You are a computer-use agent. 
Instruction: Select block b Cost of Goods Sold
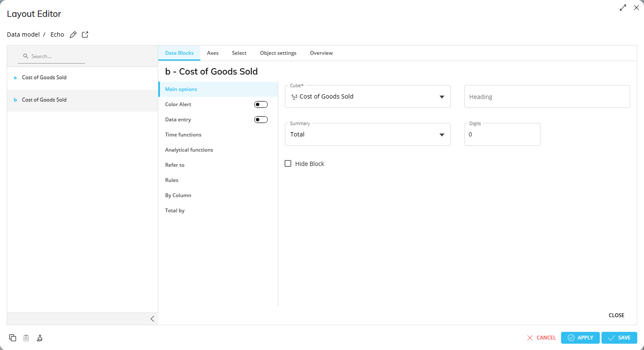click(82, 100)
